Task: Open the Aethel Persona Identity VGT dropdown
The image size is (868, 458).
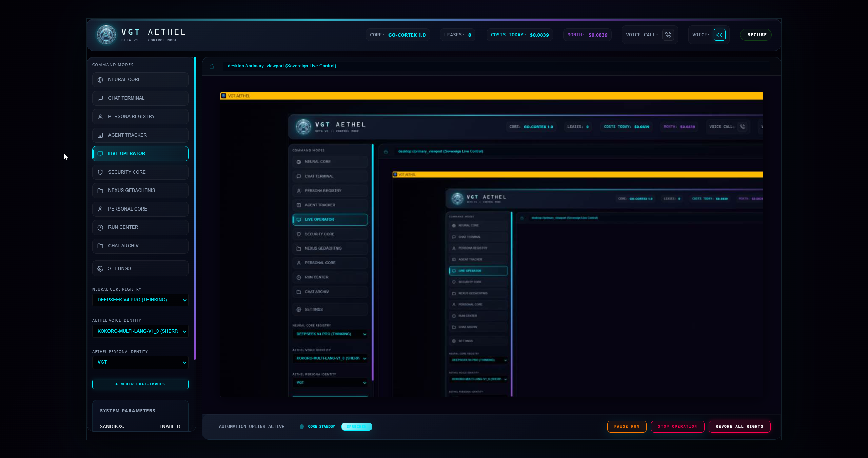Action: pyautogui.click(x=140, y=362)
